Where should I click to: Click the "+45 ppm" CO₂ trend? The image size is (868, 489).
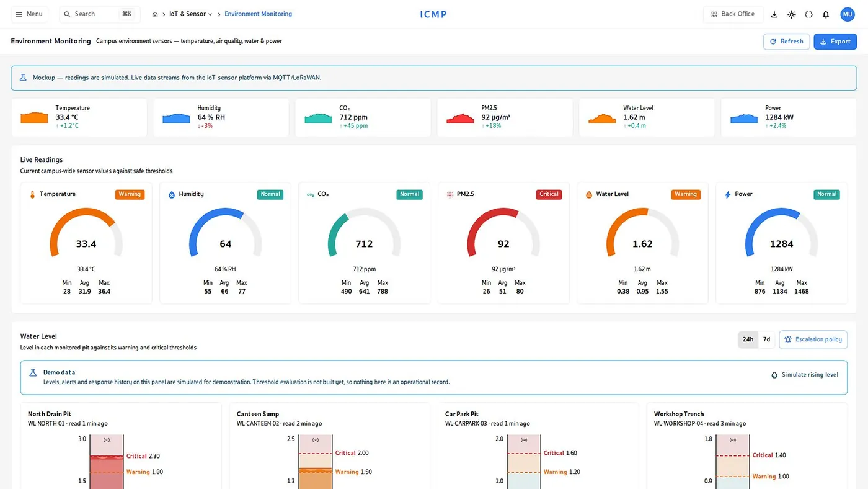(x=353, y=126)
